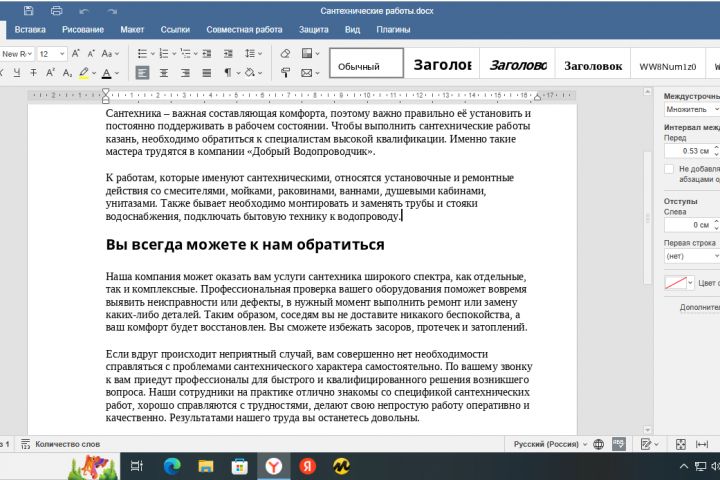Open the Русский (Россия) language dropdown
This screenshot has height=480, width=720.
tap(550, 444)
